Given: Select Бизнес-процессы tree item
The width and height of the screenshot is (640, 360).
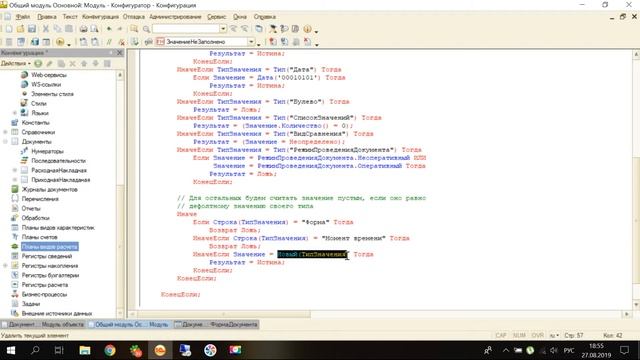Looking at the screenshot, I should point(44,294).
